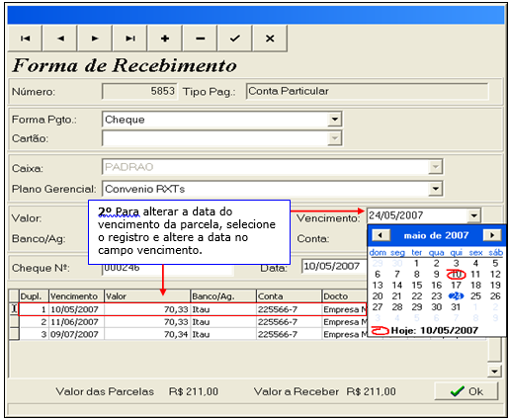Cancel edit with X toolbar icon
This screenshot has height=420, width=509.
[x=270, y=39]
